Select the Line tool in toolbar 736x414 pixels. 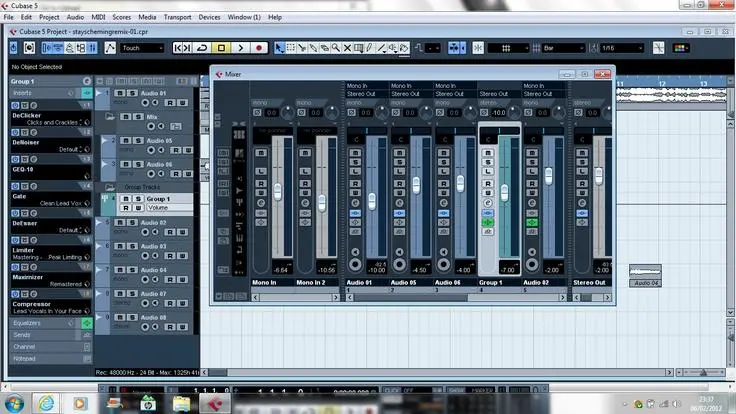pyautogui.click(x=381, y=48)
